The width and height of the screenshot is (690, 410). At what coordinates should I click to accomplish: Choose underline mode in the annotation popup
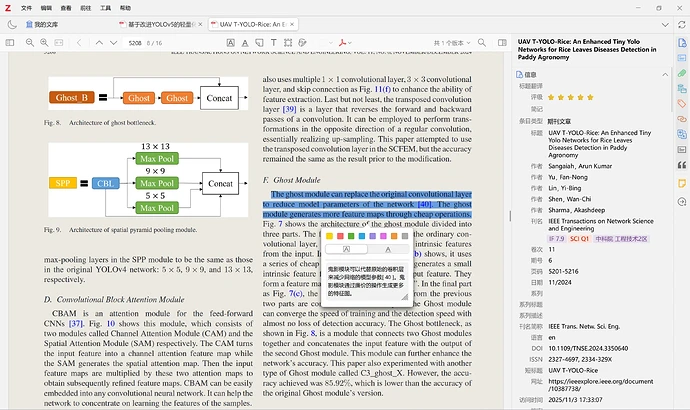pyautogui.click(x=388, y=249)
